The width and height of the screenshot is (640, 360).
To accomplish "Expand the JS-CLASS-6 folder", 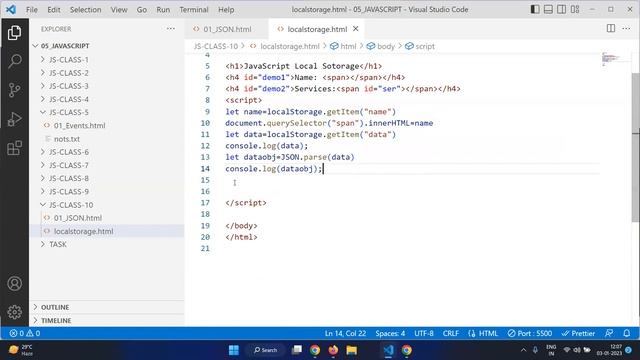I will click(107, 152).
